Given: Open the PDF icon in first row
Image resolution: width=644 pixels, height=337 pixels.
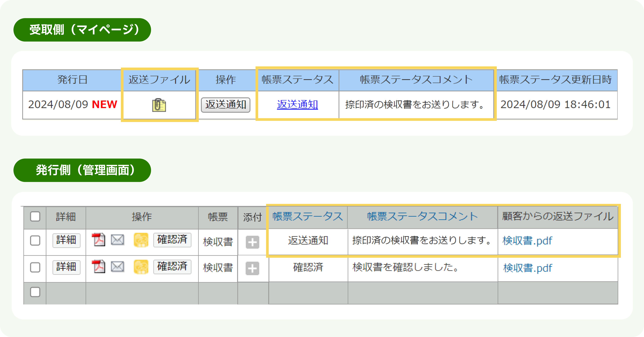Looking at the screenshot, I should point(98,240).
